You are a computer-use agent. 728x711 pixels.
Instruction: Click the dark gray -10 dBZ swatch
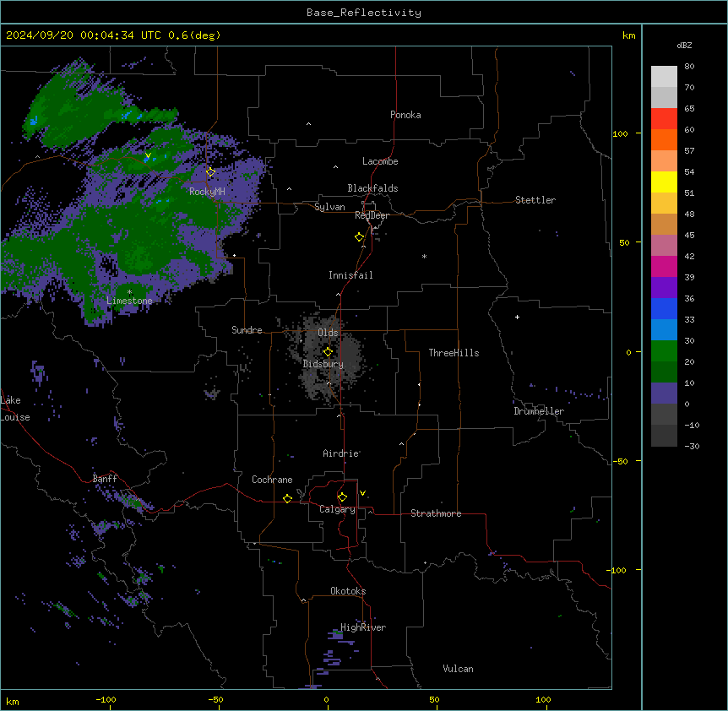point(664,436)
